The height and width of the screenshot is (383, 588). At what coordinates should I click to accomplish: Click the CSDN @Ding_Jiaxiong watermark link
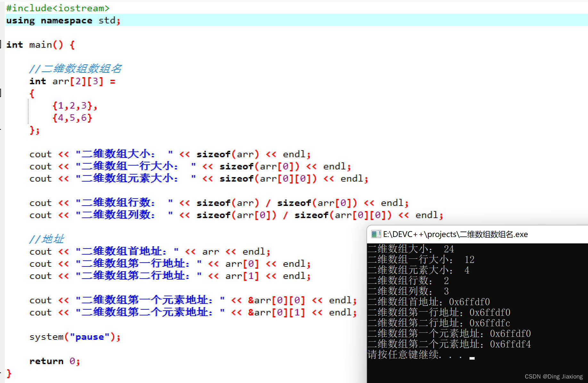click(x=553, y=376)
